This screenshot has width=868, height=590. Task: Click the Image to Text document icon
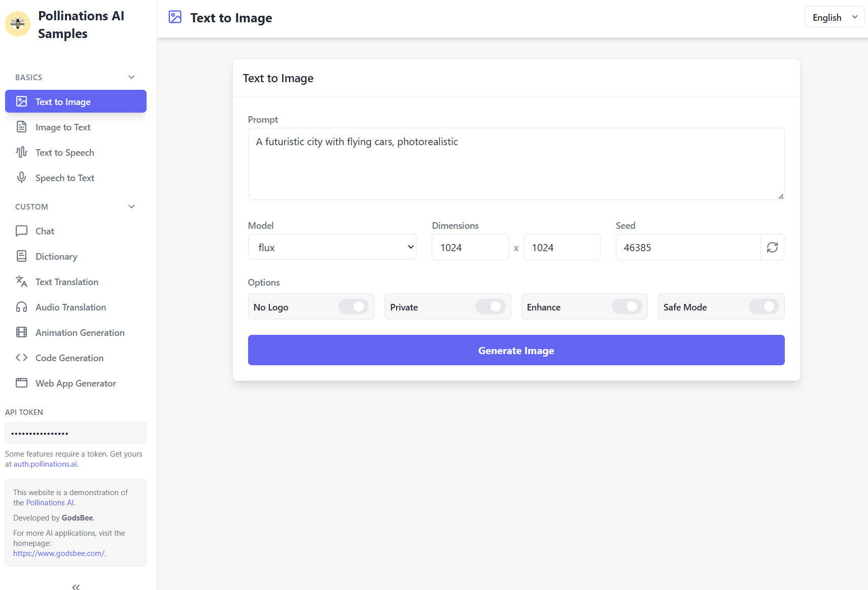21,127
